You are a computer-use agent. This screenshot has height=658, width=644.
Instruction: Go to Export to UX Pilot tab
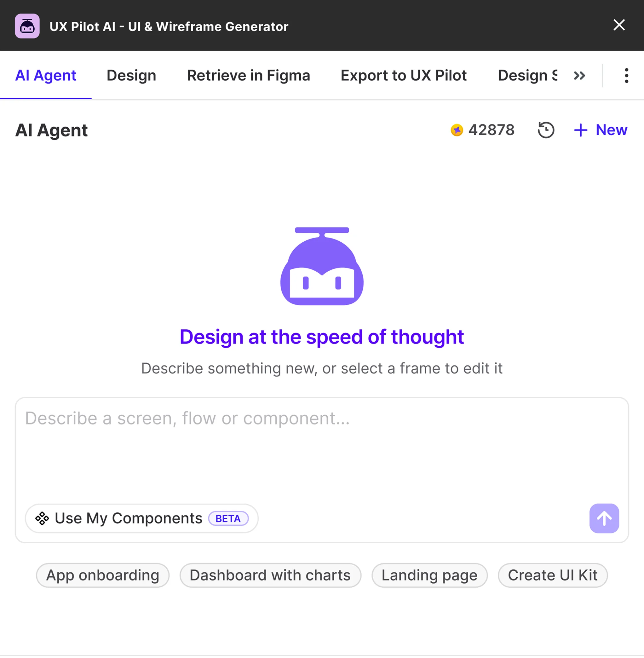[x=404, y=75]
